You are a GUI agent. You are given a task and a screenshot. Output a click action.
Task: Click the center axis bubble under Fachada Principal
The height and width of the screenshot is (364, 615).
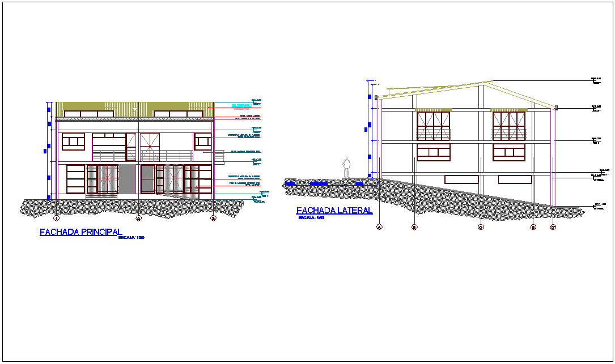(138, 218)
